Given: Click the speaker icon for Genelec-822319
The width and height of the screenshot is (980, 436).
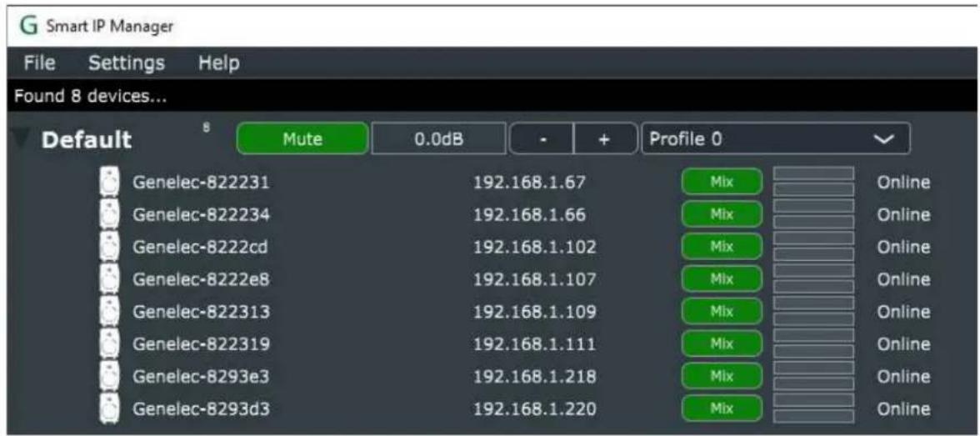Looking at the screenshot, I should coord(110,344).
